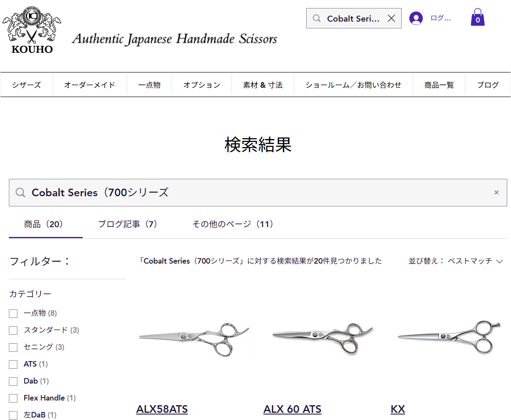Click the 検索結果 heading
This screenshot has width=511, height=420.
pos(258,145)
